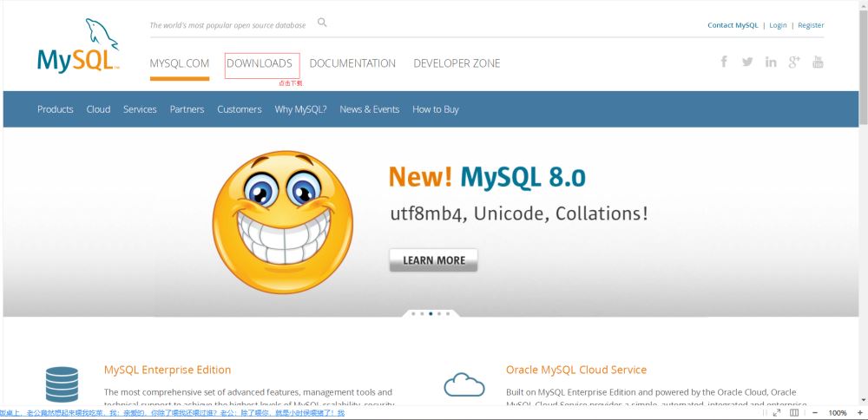Open the MySQL Enterprise Edition heading link
Viewport: 868px width, 420px height.
[168, 370]
